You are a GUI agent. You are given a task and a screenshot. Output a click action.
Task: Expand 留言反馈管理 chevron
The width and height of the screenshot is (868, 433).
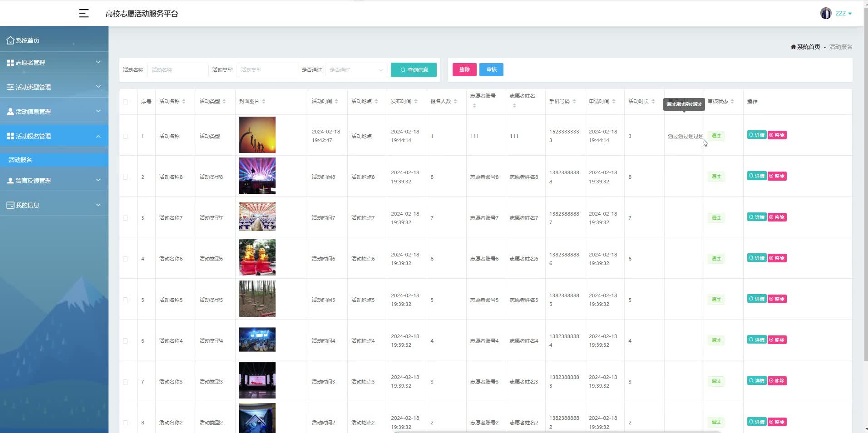(98, 180)
